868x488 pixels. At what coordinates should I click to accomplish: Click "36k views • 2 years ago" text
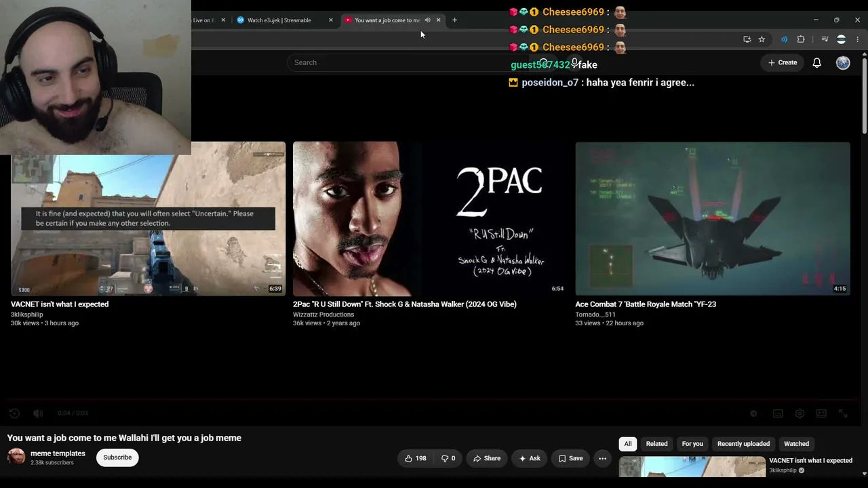[326, 323]
